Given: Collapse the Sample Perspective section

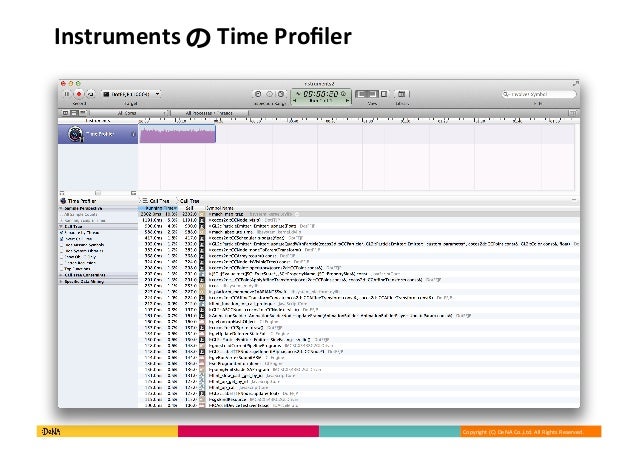Looking at the screenshot, I should point(61,208).
